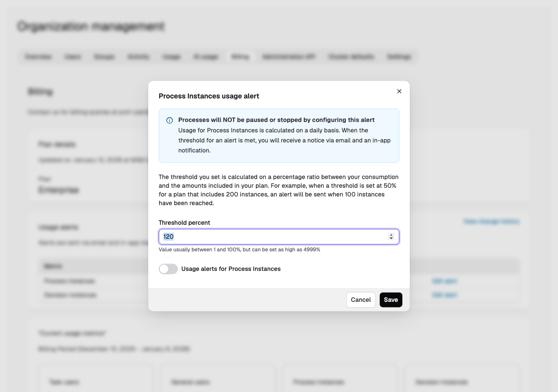Screen dimensions: 558x392
Task: Click the bold "Processes will NOT be paused" notice
Action: 276,120
